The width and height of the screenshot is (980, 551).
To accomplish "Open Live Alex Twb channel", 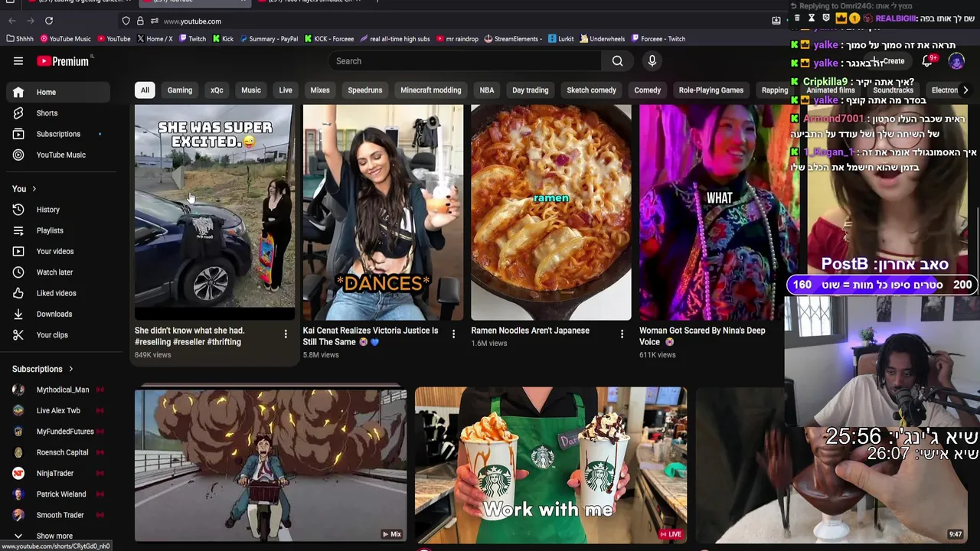I will (x=60, y=410).
